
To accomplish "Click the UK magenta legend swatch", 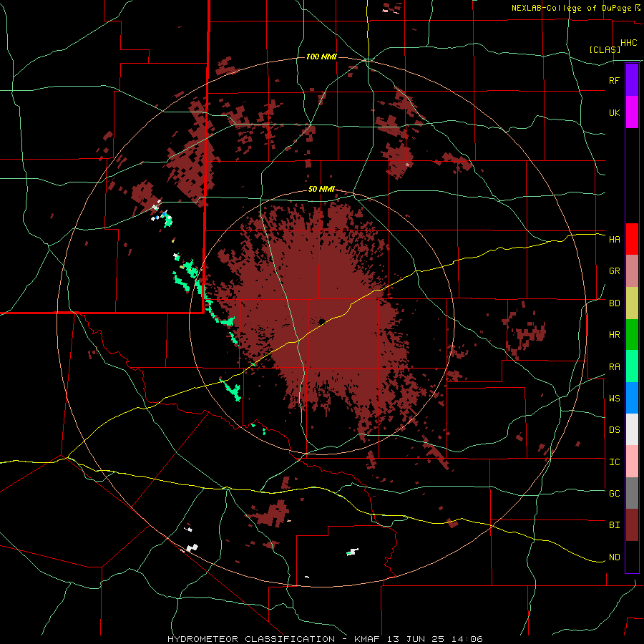I will click(632, 112).
